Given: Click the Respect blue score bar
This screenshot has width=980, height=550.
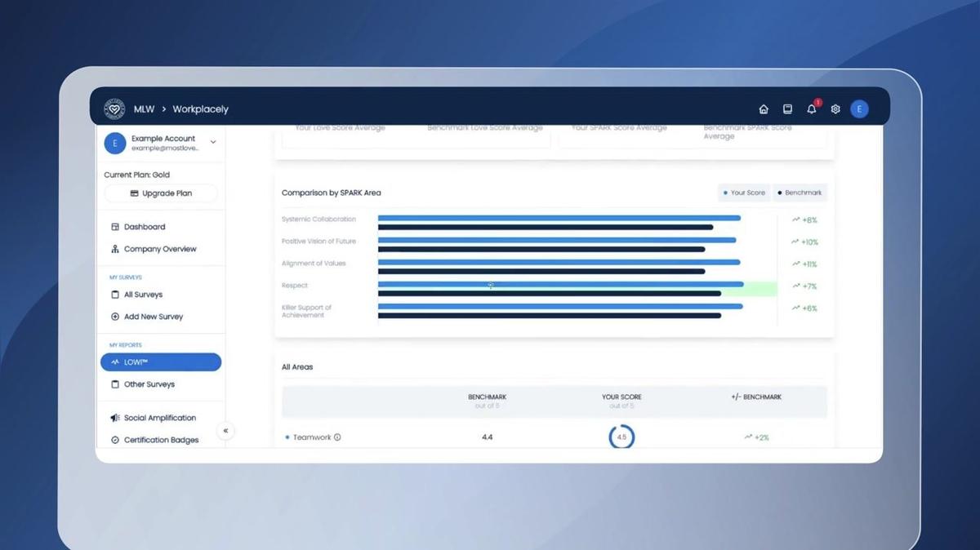Looking at the screenshot, I should click(561, 284).
